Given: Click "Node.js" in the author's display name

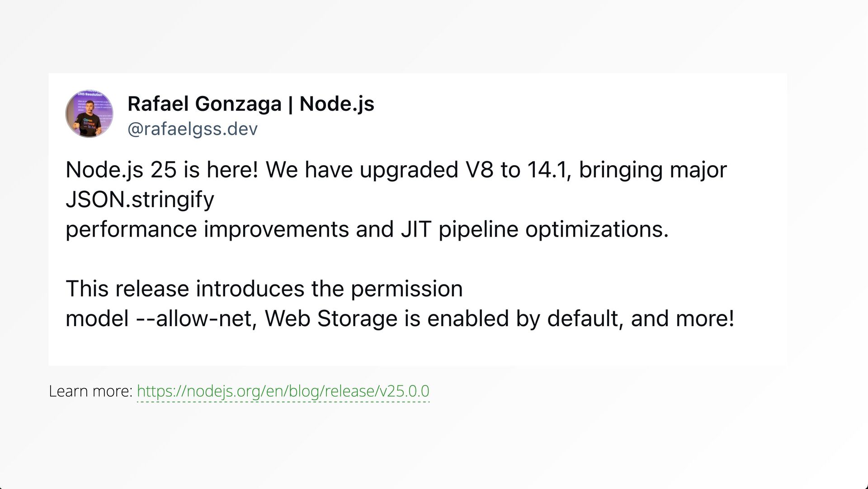Looking at the screenshot, I should click(x=337, y=104).
